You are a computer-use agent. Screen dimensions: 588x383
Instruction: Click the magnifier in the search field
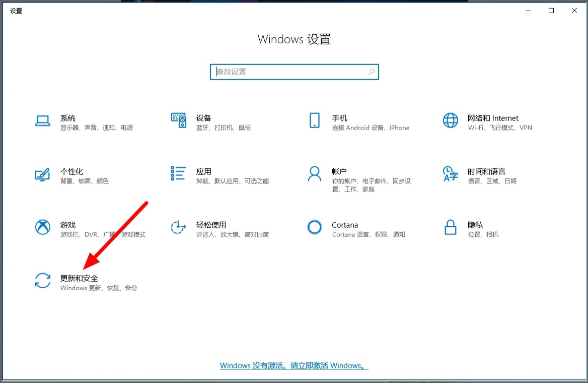click(371, 72)
